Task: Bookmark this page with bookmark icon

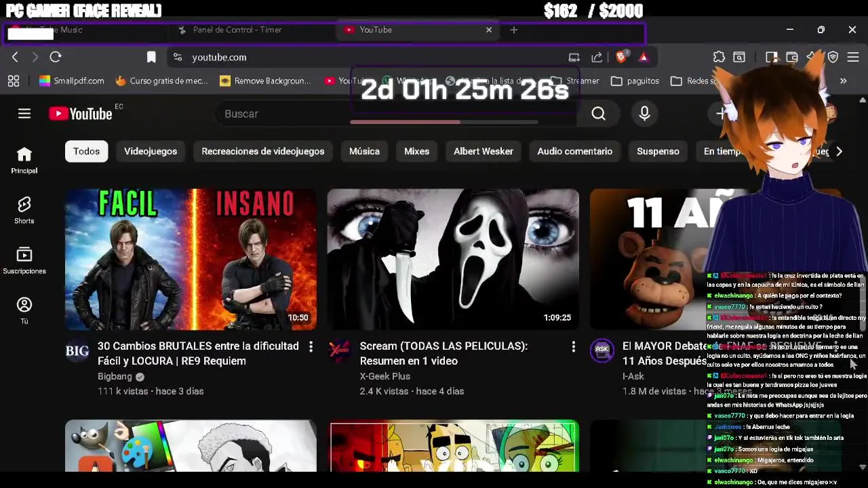Action: click(151, 58)
